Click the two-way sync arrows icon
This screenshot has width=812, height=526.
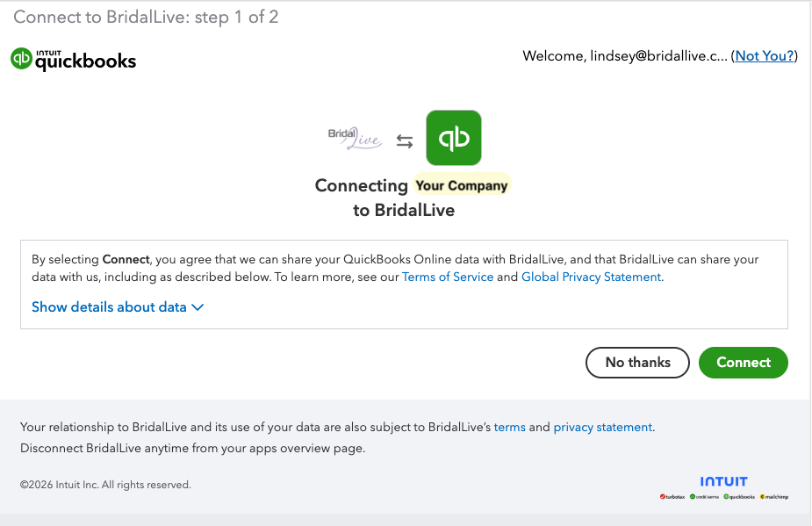coord(404,141)
